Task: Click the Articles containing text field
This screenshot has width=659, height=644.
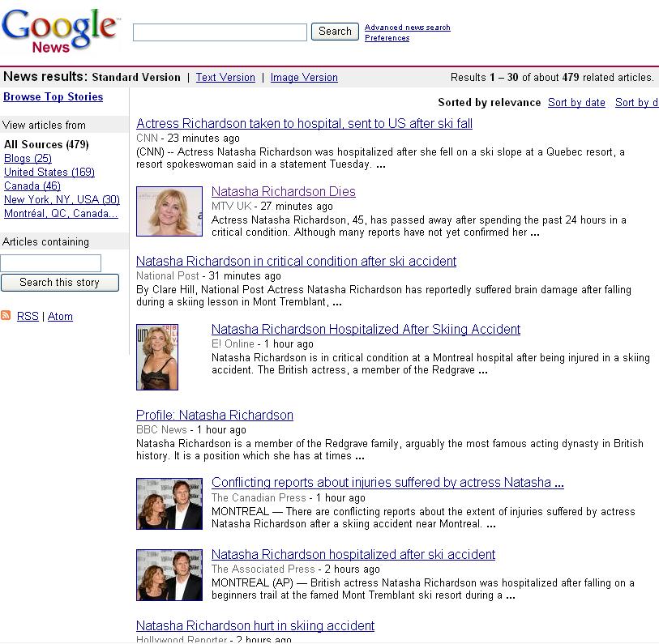Action: [50, 263]
